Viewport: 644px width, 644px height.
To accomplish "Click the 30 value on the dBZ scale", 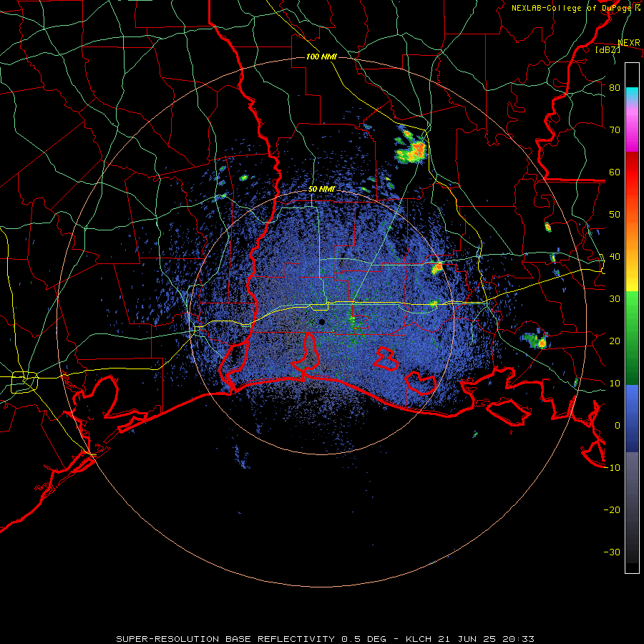I will [x=615, y=299].
